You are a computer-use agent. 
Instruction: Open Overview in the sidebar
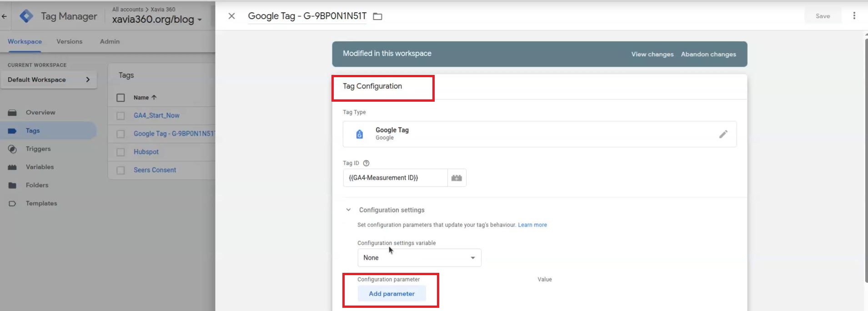(40, 113)
